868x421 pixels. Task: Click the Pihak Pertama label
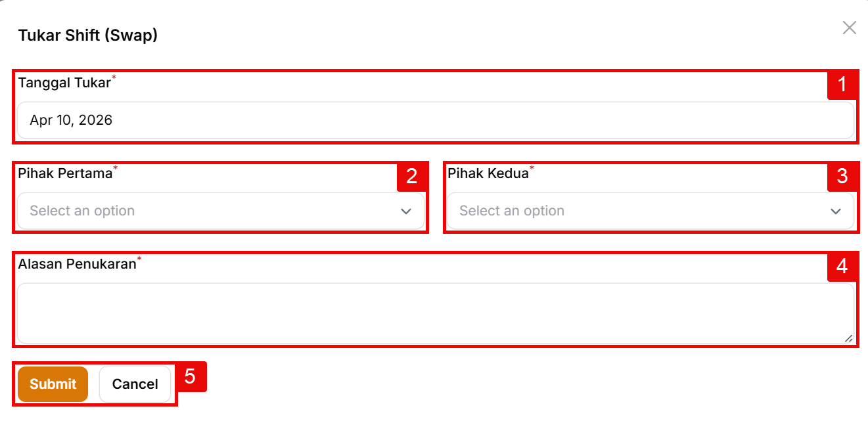(x=65, y=174)
